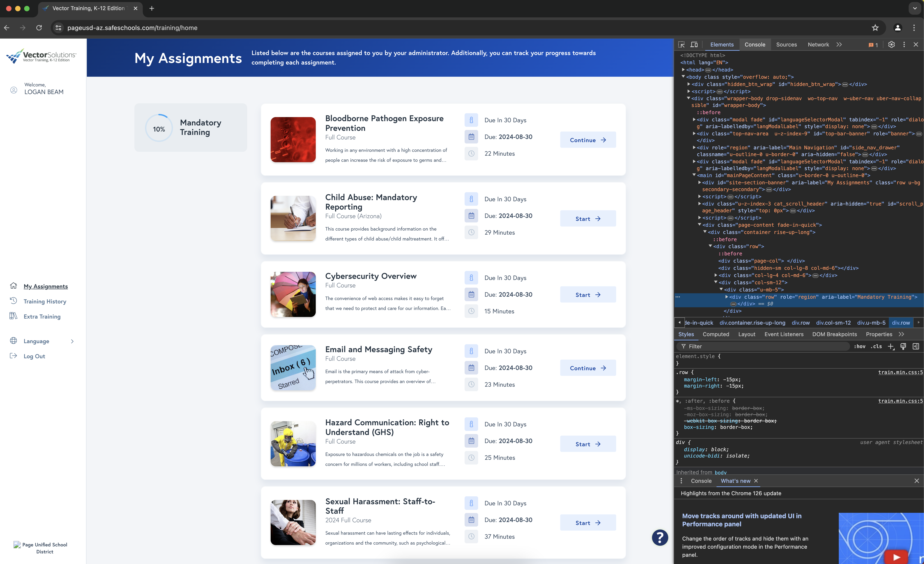Open the Extra Training link
The height and width of the screenshot is (564, 924).
tap(42, 317)
